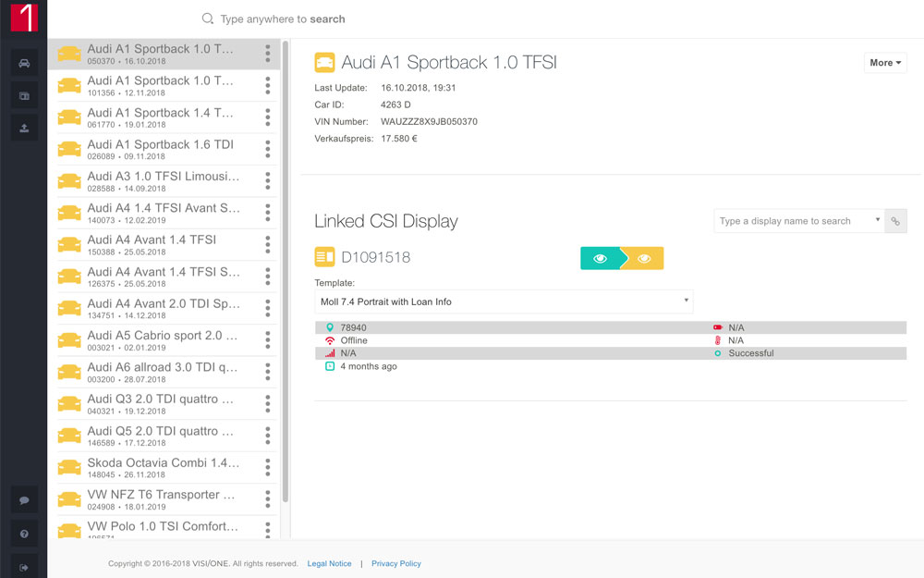Click the yellow display icon next to D1091518
Image resolution: width=924 pixels, height=578 pixels.
coord(324,257)
